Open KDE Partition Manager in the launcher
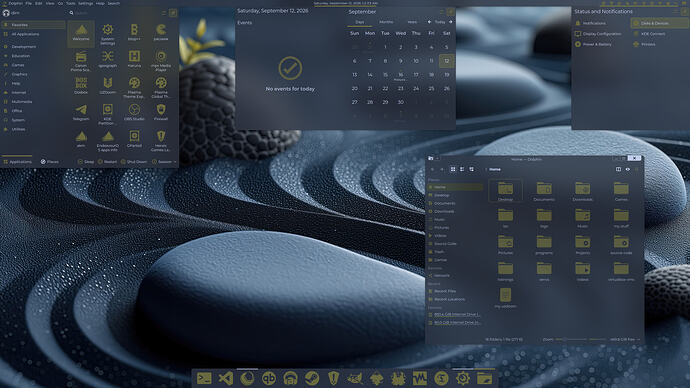The image size is (690, 388). tap(107, 113)
